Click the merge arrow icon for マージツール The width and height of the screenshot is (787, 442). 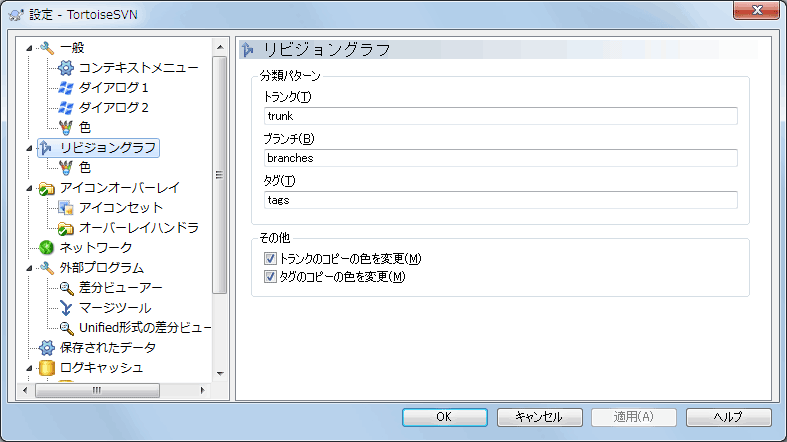66,308
